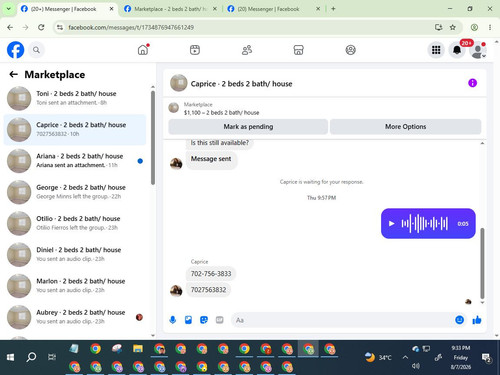The image size is (500, 375).
Task: Click the chat messages scrollbar thumb
Action: [482, 263]
